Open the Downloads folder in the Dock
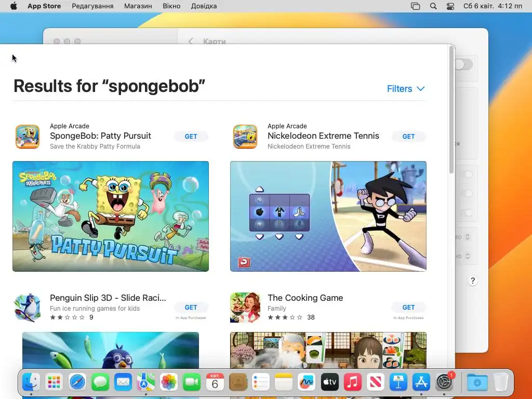The width and height of the screenshot is (532, 399). [x=477, y=382]
